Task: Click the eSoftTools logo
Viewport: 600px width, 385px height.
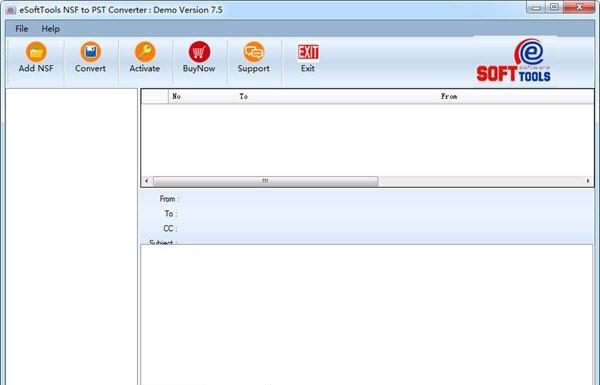Action: coord(514,60)
